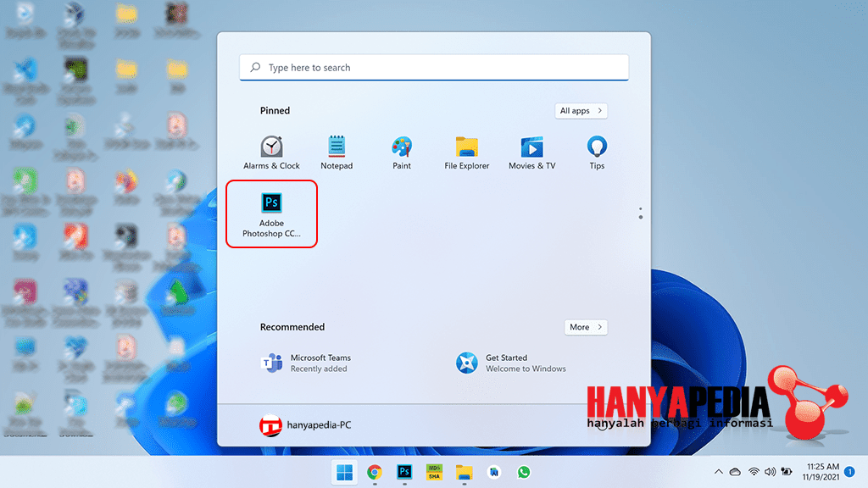
Task: Click the volume speaker tray icon
Action: [x=770, y=472]
